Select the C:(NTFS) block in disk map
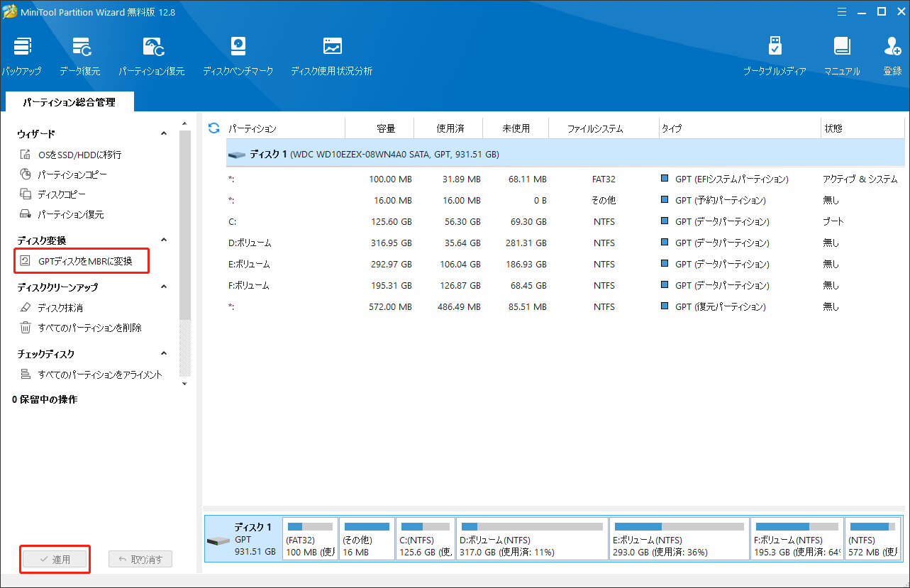The height and width of the screenshot is (588, 910). 425,539
